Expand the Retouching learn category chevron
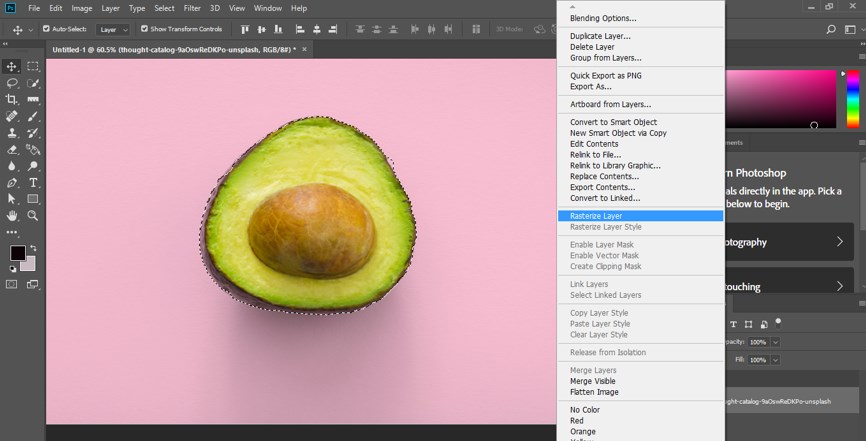This screenshot has width=866, height=441. click(x=839, y=286)
